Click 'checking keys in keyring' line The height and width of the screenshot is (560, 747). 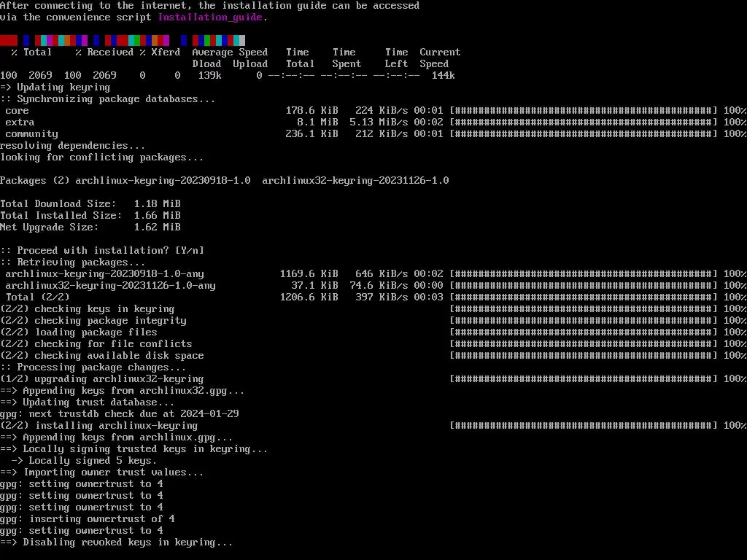click(x=88, y=309)
